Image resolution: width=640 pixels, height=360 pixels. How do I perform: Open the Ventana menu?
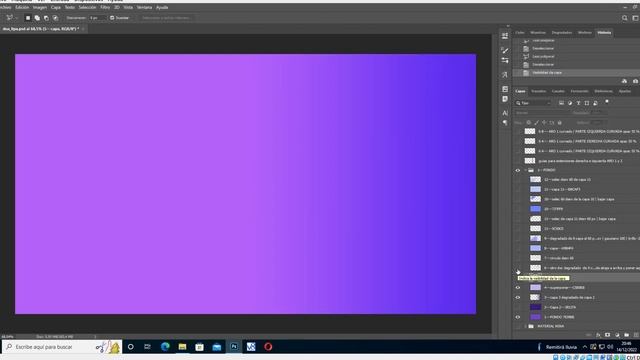(144, 7)
